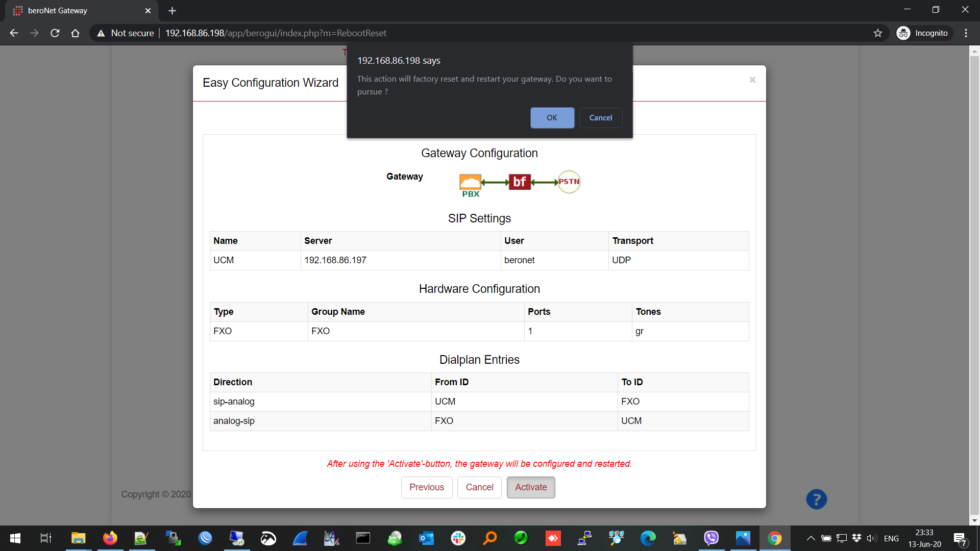Show hidden system tray icons
This screenshot has height=551, width=980.
(x=811, y=538)
